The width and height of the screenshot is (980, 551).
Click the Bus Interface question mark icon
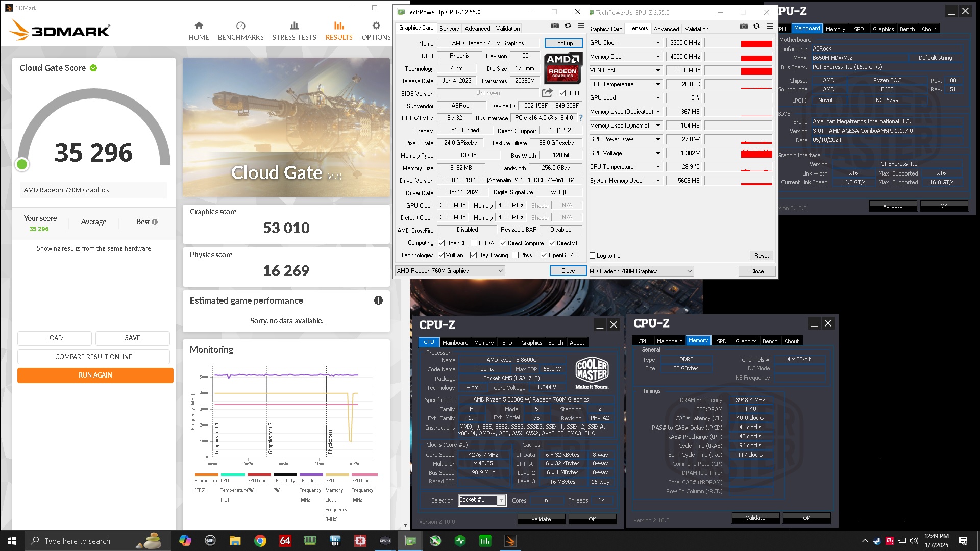(581, 118)
